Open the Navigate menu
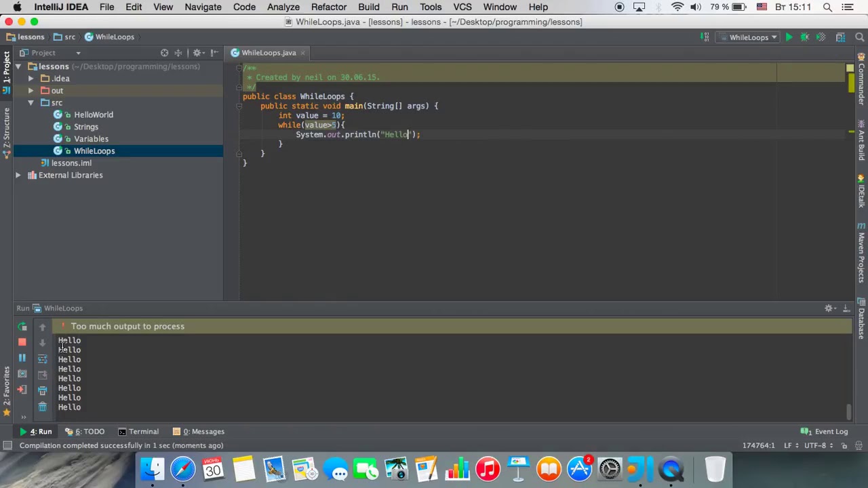 click(203, 7)
